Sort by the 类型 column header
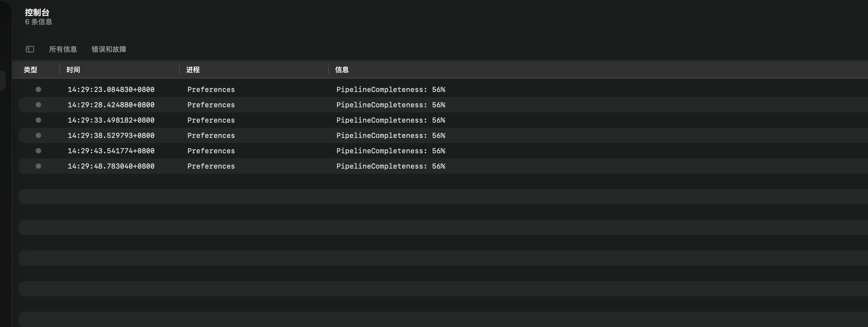868x327 pixels. 30,70
